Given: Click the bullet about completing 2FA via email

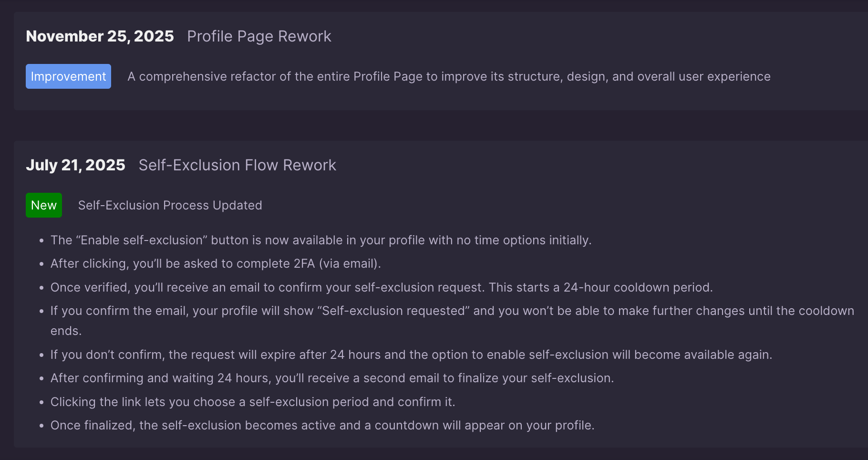Looking at the screenshot, I should pyautogui.click(x=216, y=263).
